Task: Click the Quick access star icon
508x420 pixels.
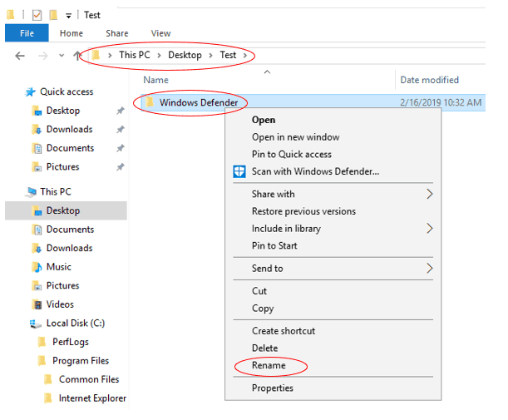Action: point(31,92)
